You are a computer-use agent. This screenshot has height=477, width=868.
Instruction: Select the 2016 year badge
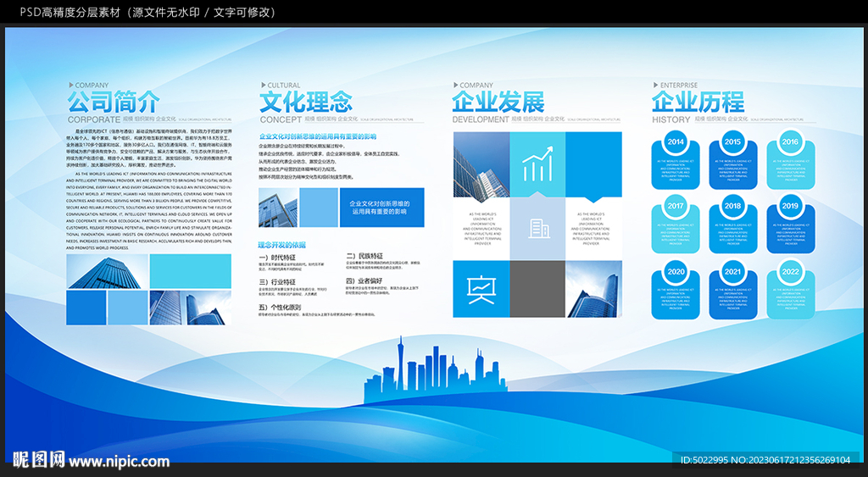(790, 141)
